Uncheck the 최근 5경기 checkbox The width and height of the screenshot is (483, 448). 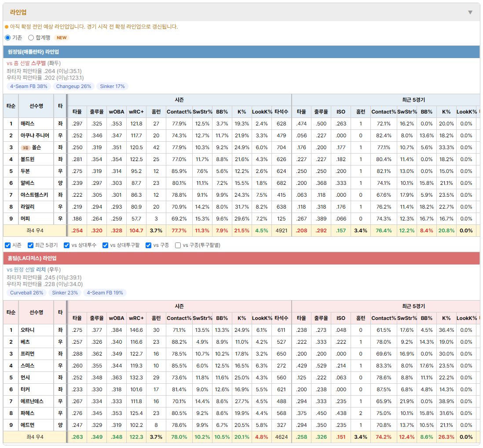(30, 245)
